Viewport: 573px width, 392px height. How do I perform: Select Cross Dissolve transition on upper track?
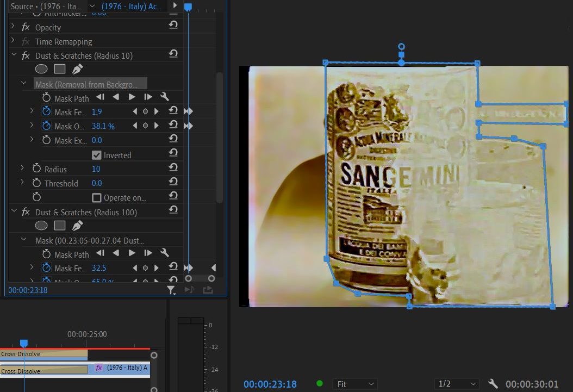point(44,353)
